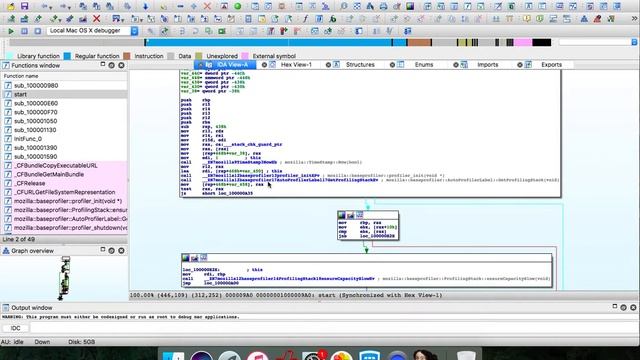This screenshot has height=360, width=640.
Task: Close the Hex View-1 tab
Action: click(264, 65)
